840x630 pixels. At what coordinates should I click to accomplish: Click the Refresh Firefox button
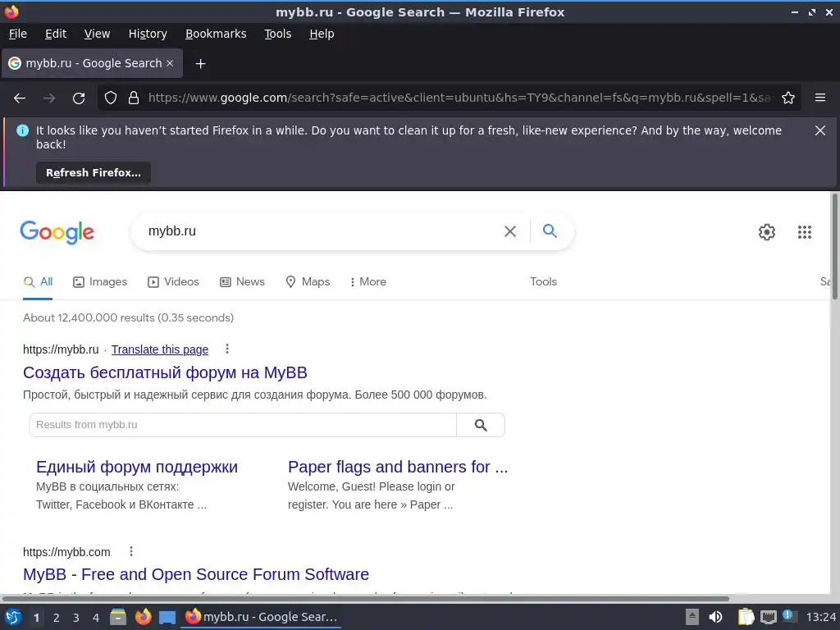tap(94, 173)
